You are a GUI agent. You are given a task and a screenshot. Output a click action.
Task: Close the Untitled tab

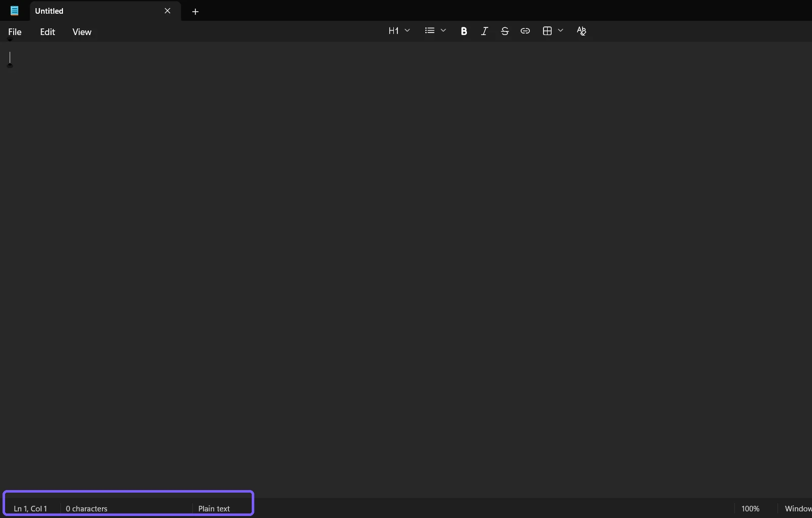click(167, 11)
